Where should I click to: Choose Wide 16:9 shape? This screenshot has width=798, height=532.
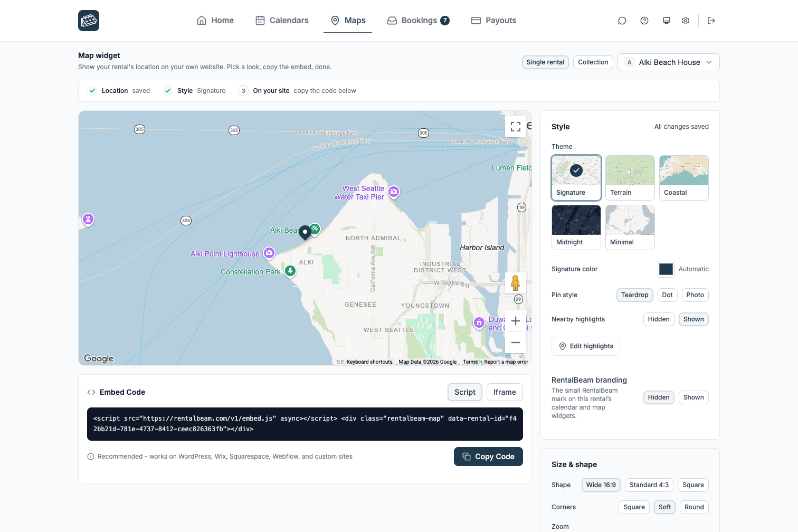(x=601, y=485)
